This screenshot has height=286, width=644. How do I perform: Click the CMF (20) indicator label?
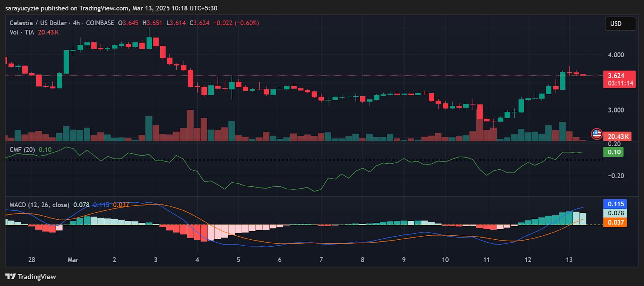pos(22,150)
